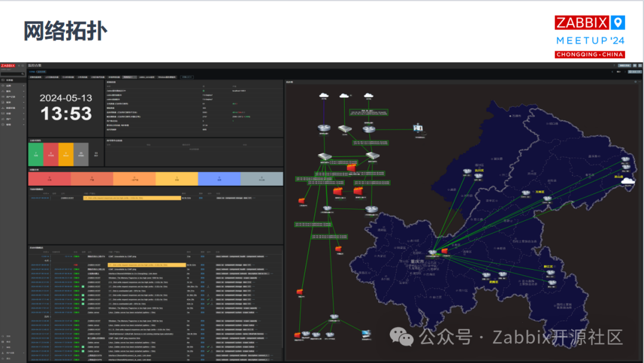The width and height of the screenshot is (644, 363).
Task: Click the all-dashboards breadcrumb link
Action: click(x=32, y=72)
